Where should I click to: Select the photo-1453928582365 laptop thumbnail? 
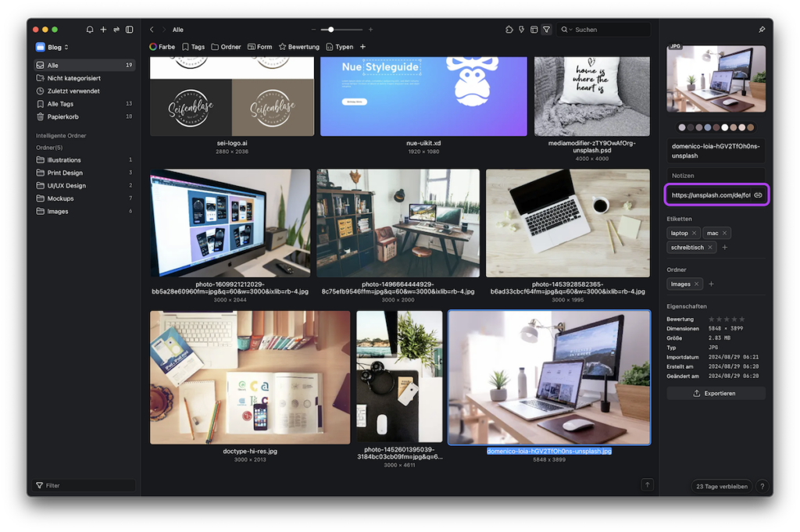568,223
